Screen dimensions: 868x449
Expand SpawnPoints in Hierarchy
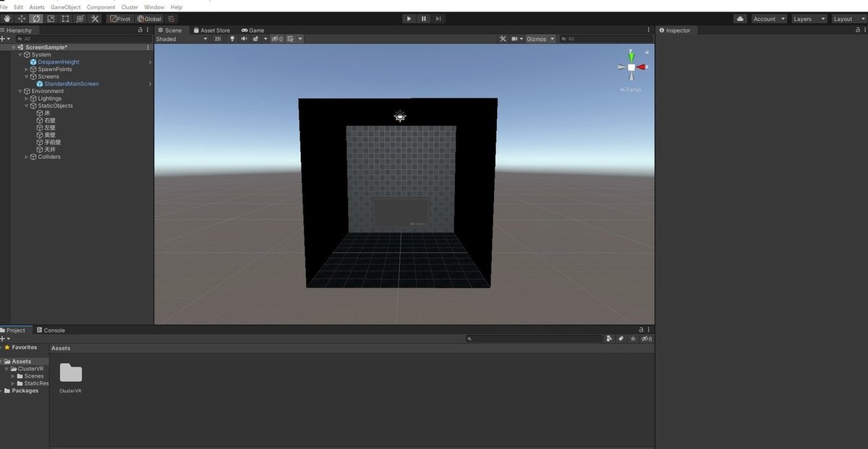pos(27,69)
